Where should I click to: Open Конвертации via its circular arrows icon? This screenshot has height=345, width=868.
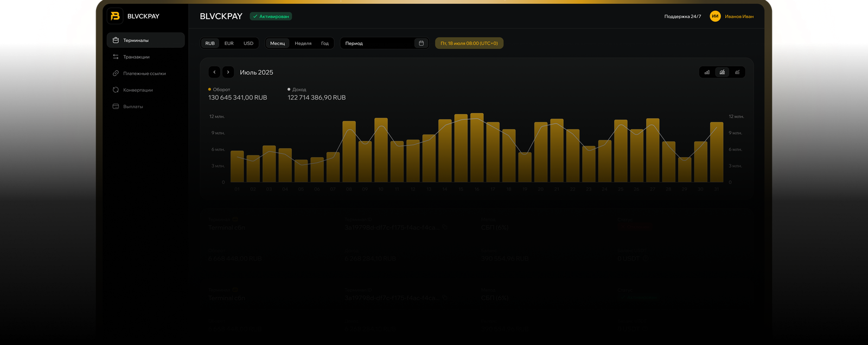pos(116,90)
